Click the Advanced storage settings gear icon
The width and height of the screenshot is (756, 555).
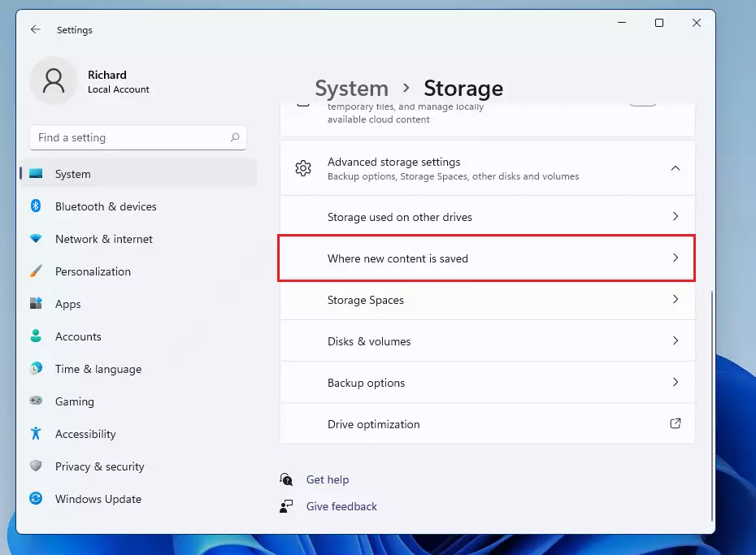click(303, 168)
